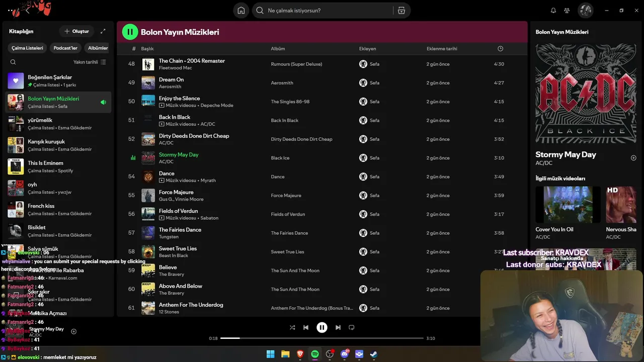Select the Sweet True Lies track title
Viewport: 644px width, 362px height.
click(x=178, y=248)
